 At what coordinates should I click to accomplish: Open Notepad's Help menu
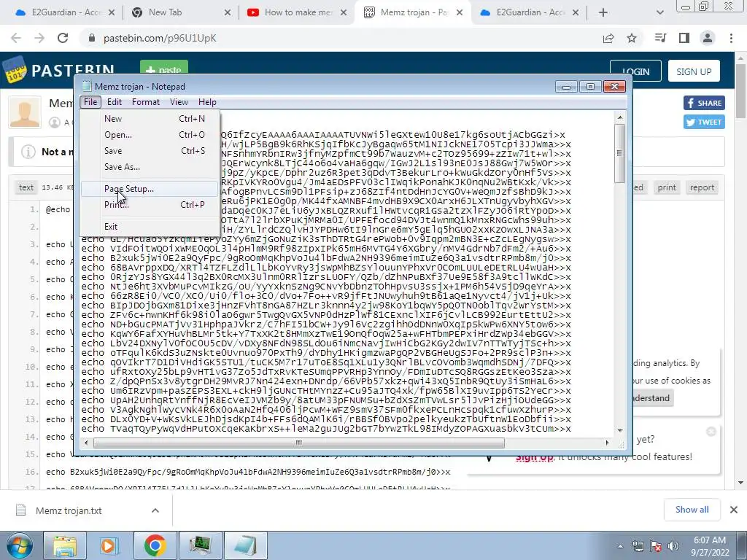[207, 102]
